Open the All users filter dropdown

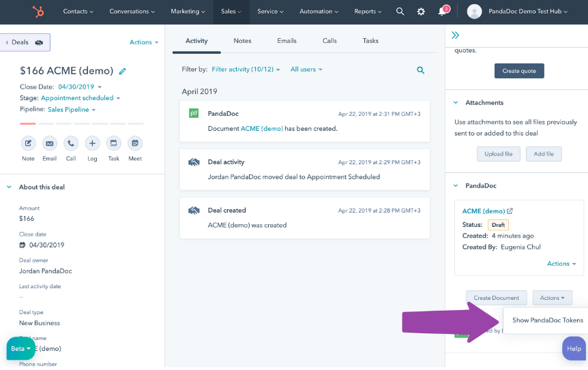point(306,70)
